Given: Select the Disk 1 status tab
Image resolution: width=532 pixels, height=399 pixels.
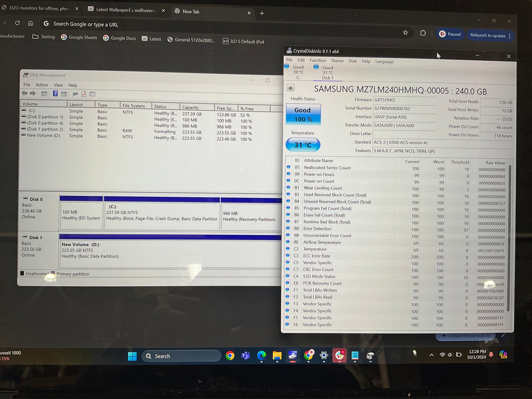Looking at the screenshot, I should coord(327,73).
